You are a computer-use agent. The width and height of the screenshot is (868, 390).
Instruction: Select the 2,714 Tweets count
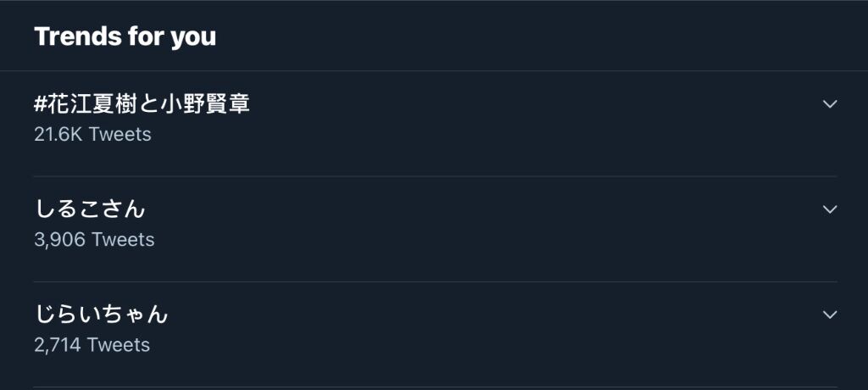pos(92,344)
